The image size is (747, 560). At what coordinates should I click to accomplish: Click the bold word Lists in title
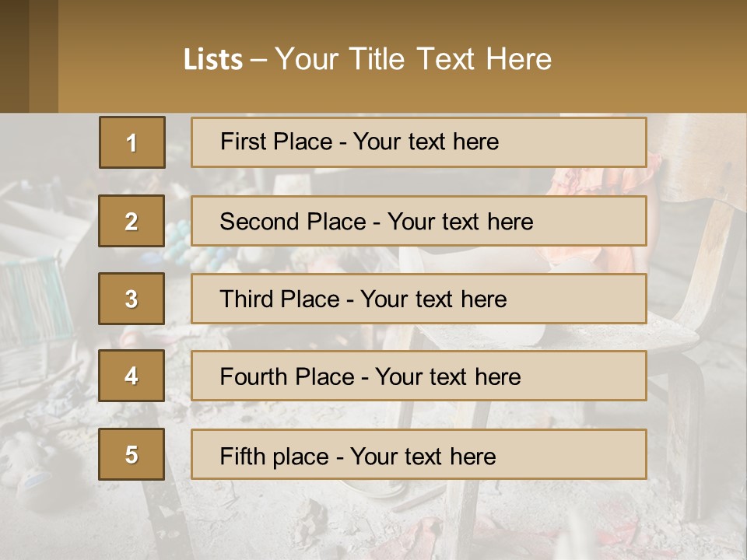pyautogui.click(x=213, y=60)
